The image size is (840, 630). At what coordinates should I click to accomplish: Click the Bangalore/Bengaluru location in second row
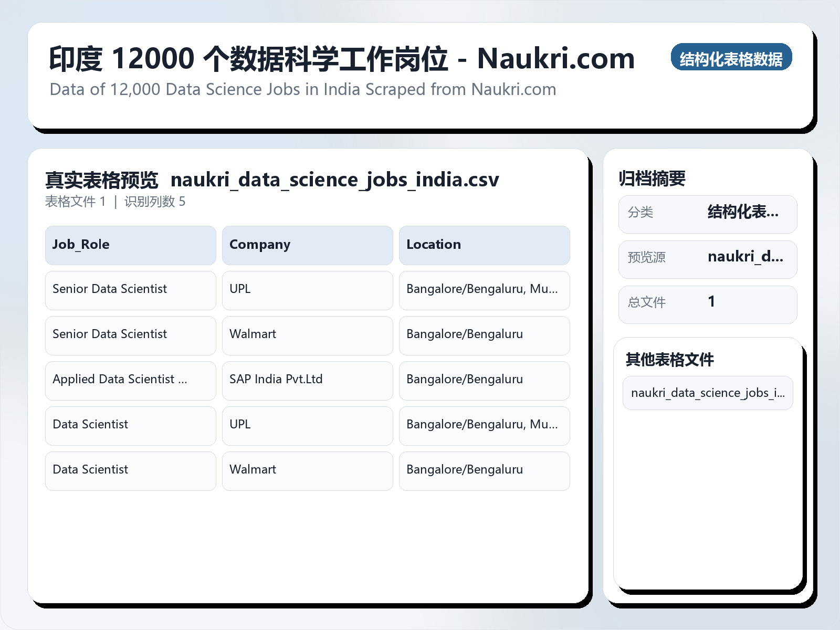pyautogui.click(x=484, y=335)
